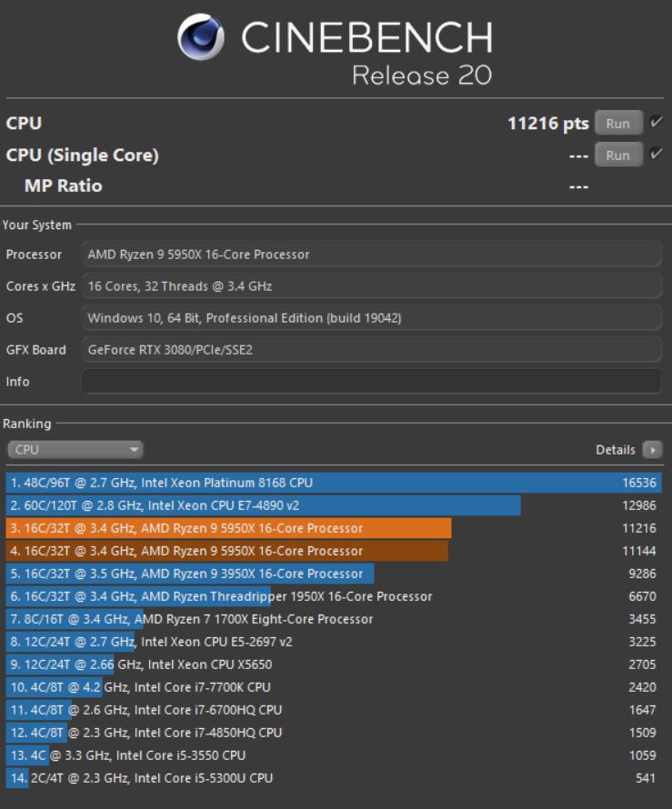The width and height of the screenshot is (672, 809).
Task: Click the Cores x GHz field
Action: click(372, 286)
